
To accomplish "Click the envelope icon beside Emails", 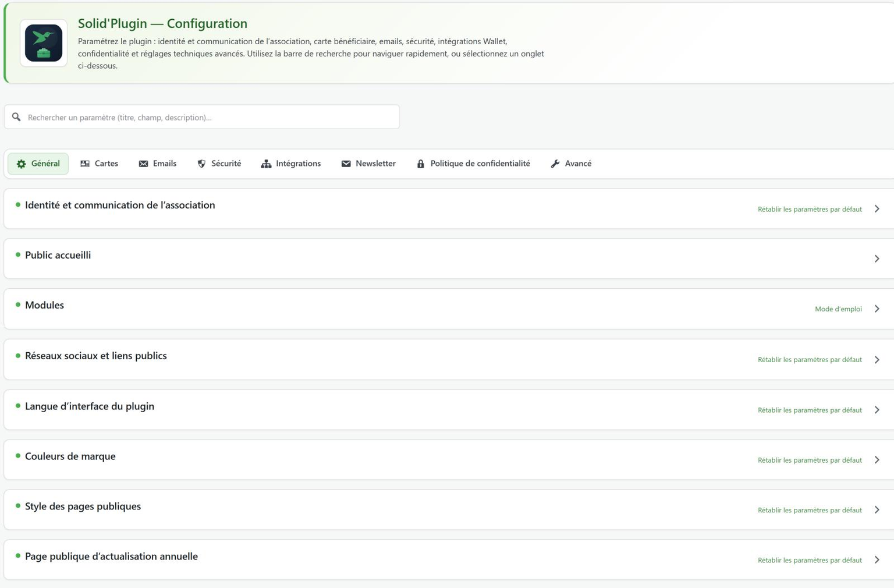I will (143, 164).
